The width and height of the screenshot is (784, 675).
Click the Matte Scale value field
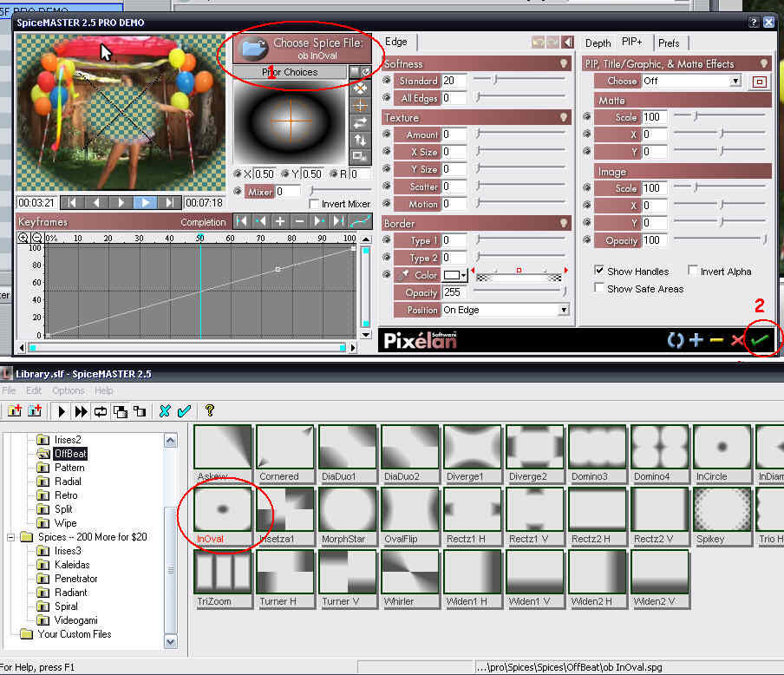pos(655,117)
